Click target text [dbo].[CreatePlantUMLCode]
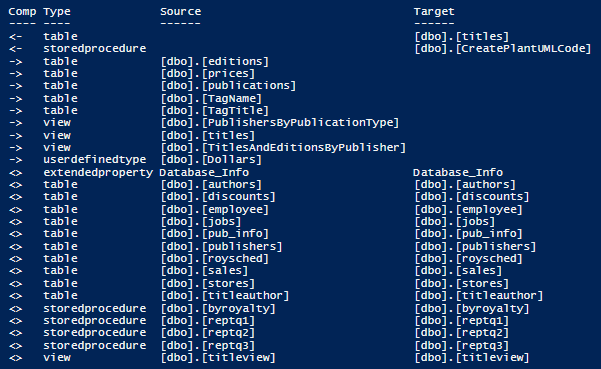Screen dimensions: 601x369 pos(502,49)
